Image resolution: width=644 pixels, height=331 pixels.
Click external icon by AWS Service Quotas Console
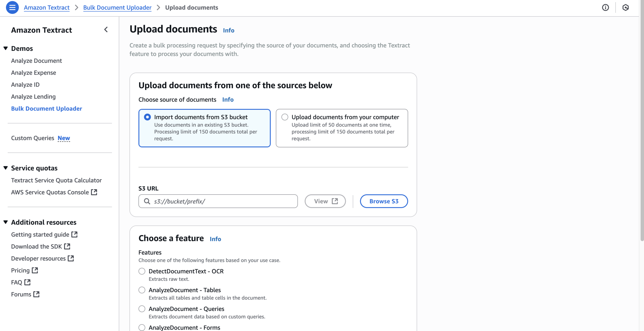94,192
